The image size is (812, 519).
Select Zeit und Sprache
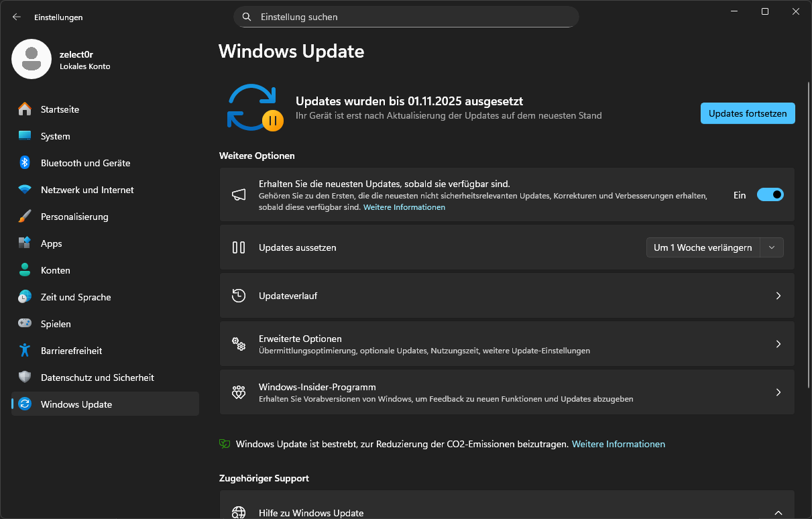105,297
